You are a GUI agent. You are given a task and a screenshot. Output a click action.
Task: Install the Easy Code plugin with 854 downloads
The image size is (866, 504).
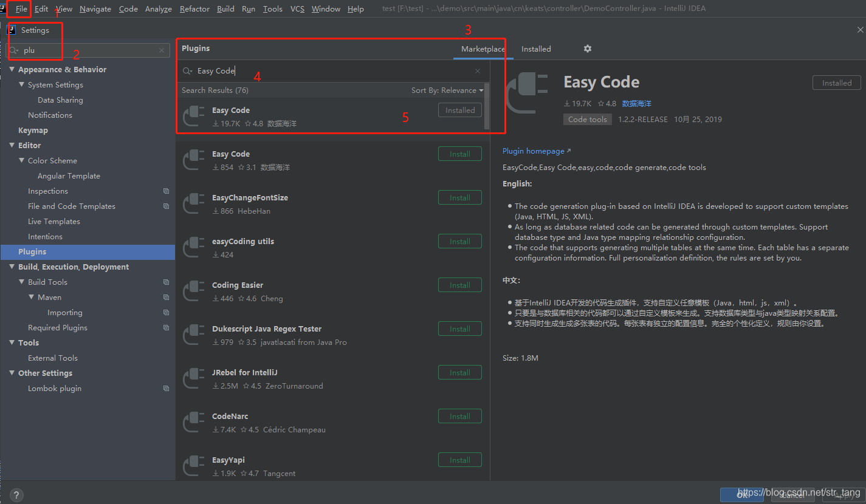[460, 154]
